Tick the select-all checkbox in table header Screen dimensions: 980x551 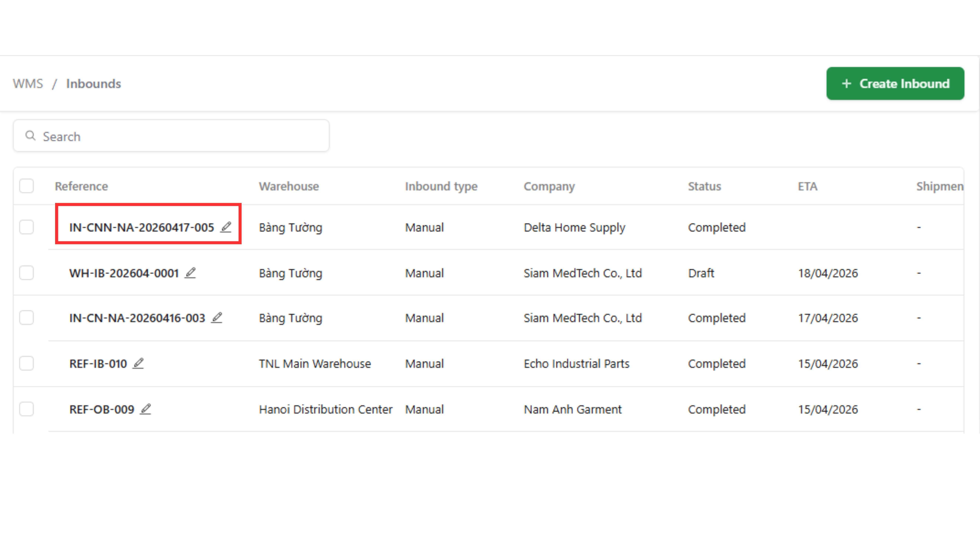point(27,186)
